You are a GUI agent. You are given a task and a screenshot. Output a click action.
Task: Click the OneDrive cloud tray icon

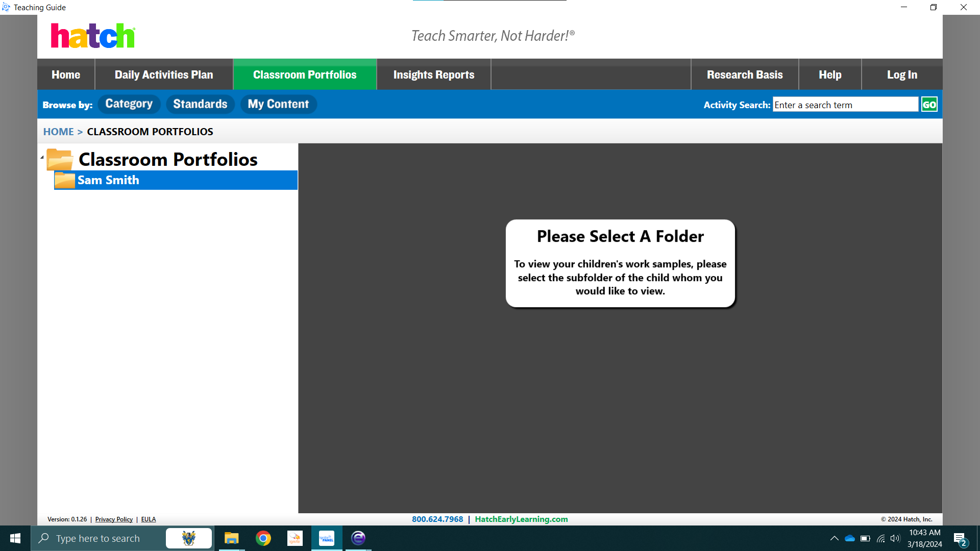(x=850, y=538)
